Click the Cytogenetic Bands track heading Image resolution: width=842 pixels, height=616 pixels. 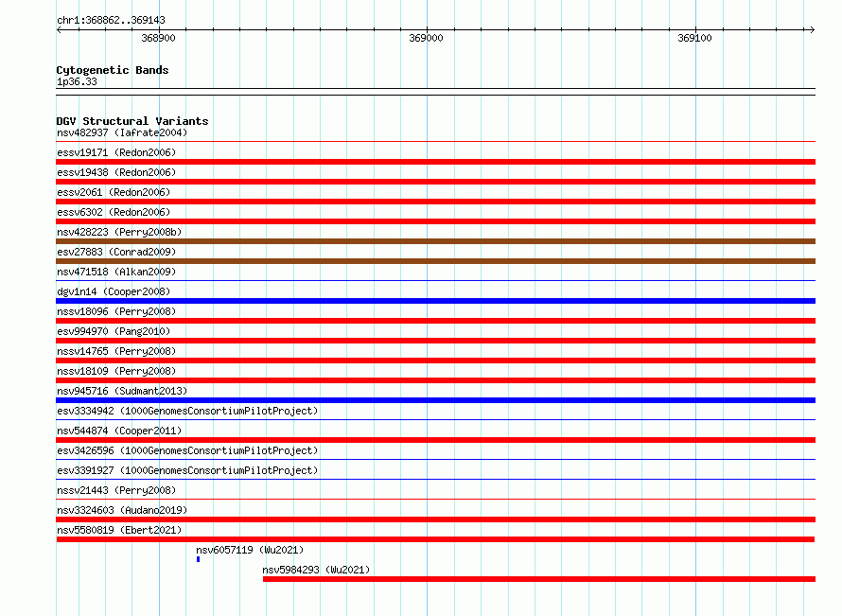click(x=113, y=70)
